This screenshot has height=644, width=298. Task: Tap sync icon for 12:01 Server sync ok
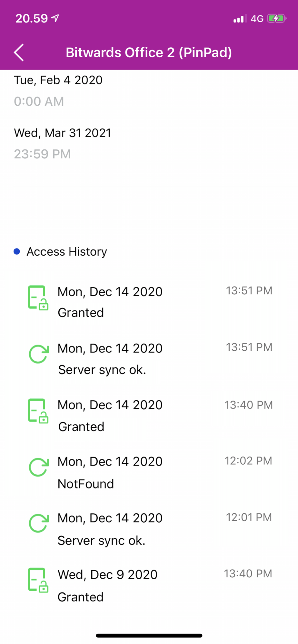39,523
